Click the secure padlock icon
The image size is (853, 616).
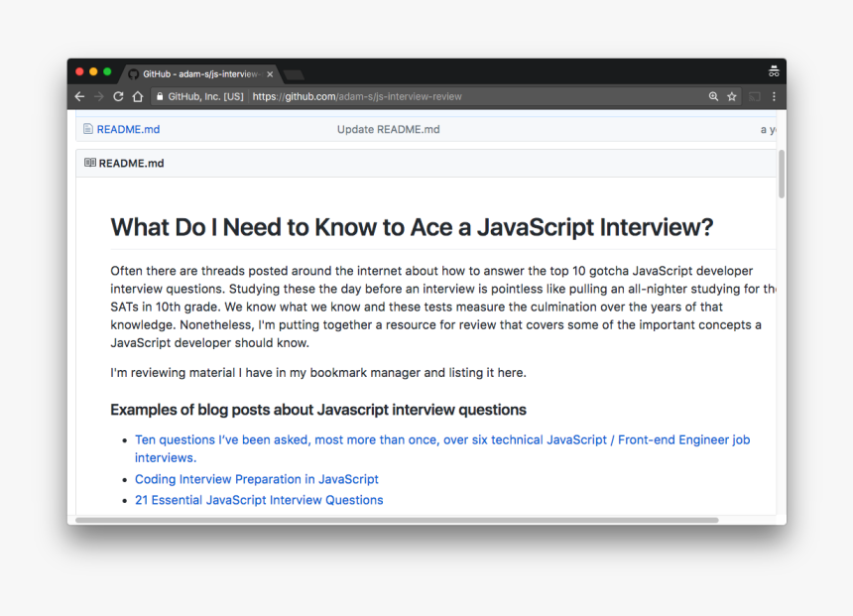tap(159, 97)
